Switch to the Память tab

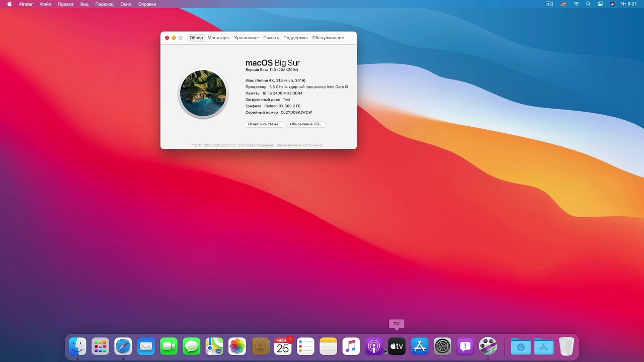point(271,38)
